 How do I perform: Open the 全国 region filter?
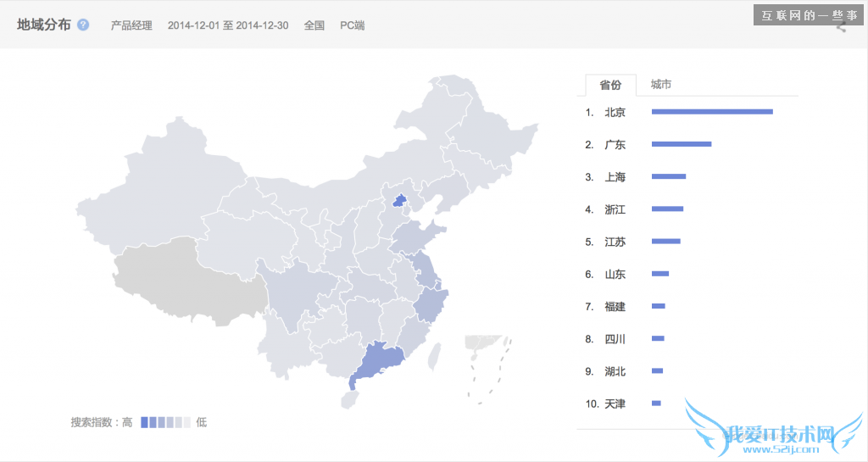click(x=314, y=25)
